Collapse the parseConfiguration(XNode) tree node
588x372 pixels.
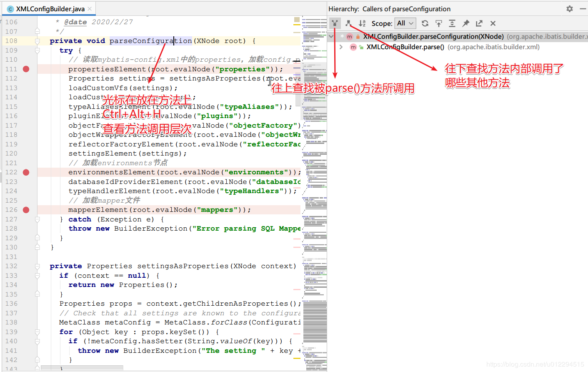pyautogui.click(x=331, y=37)
